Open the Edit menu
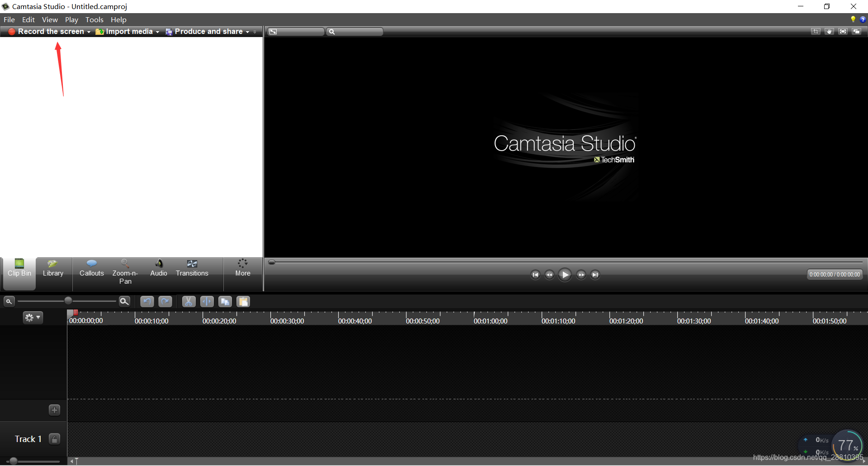The height and width of the screenshot is (466, 868). click(x=28, y=20)
